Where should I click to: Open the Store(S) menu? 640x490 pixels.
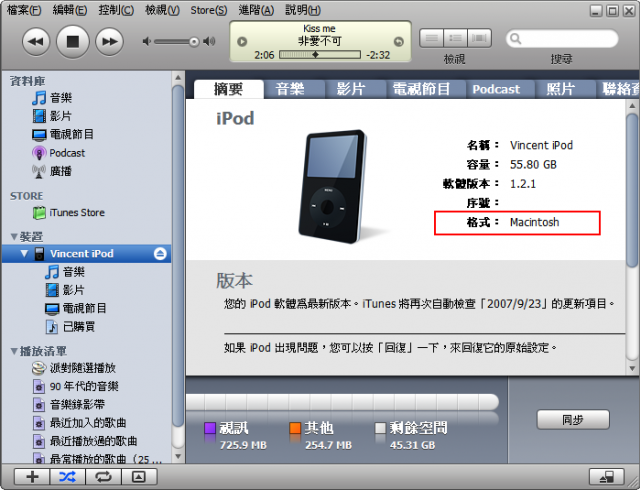209,10
